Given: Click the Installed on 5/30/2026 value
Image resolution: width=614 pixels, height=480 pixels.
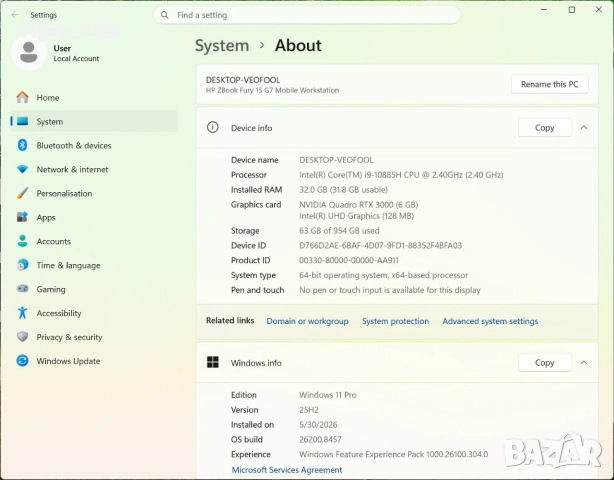Looking at the screenshot, I should coord(318,425).
